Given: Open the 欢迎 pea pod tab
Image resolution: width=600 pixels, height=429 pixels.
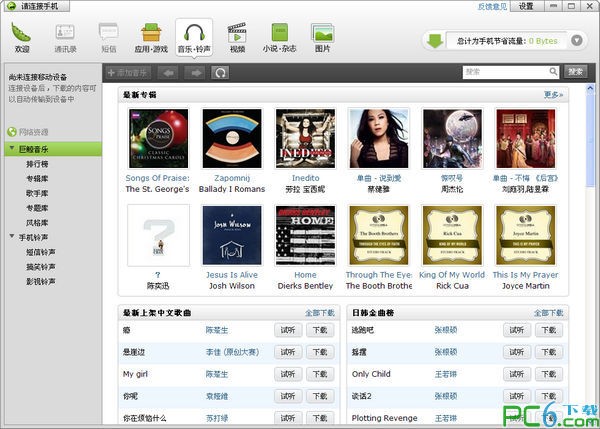Looking at the screenshot, I should pos(21,38).
